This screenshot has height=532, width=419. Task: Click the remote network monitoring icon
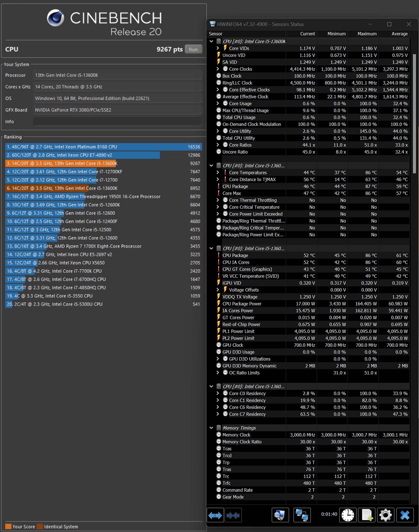coord(302,515)
